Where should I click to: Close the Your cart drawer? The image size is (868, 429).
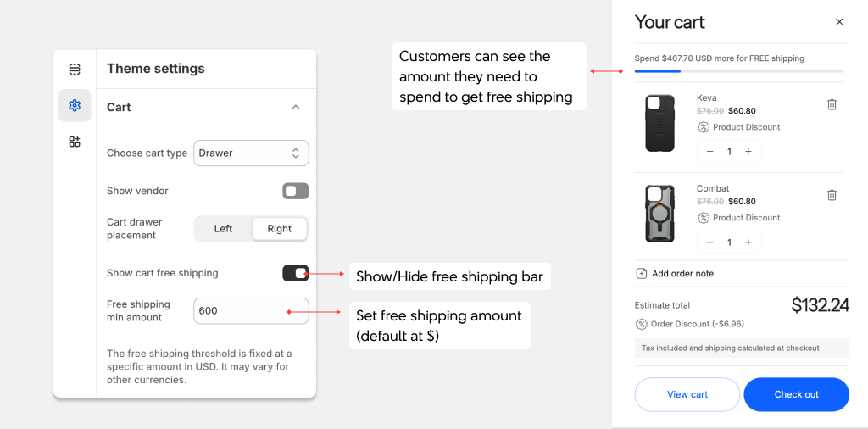tap(839, 22)
